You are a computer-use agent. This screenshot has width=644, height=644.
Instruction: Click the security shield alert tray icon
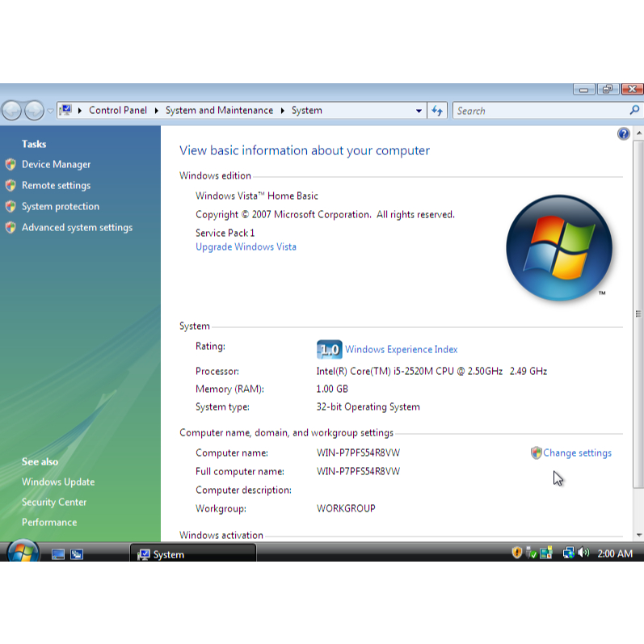(x=516, y=553)
